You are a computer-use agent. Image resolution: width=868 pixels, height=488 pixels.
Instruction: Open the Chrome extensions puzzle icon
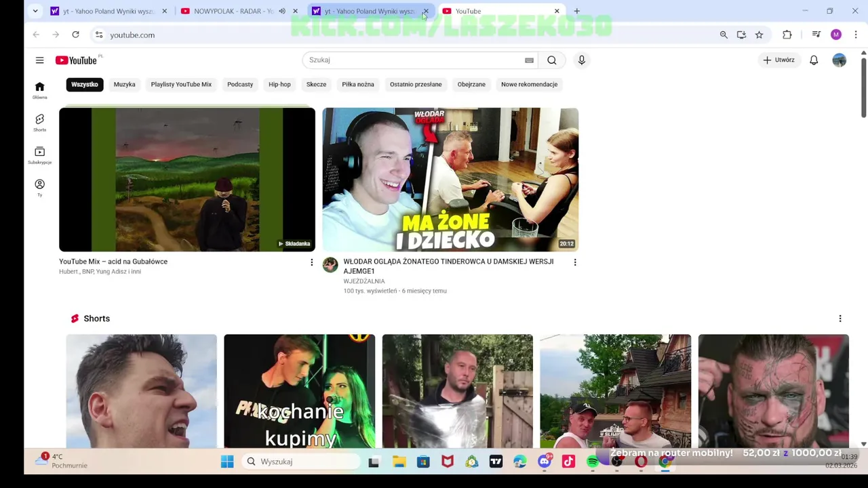787,35
